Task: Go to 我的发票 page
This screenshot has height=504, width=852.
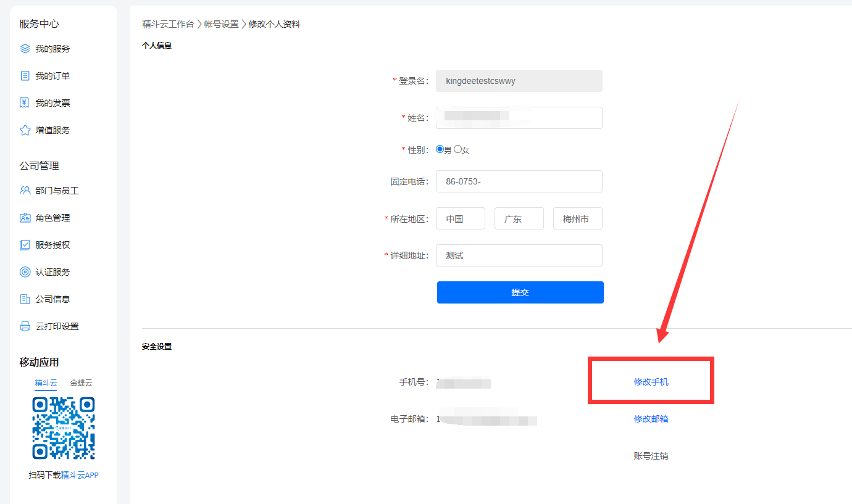Action: point(52,103)
